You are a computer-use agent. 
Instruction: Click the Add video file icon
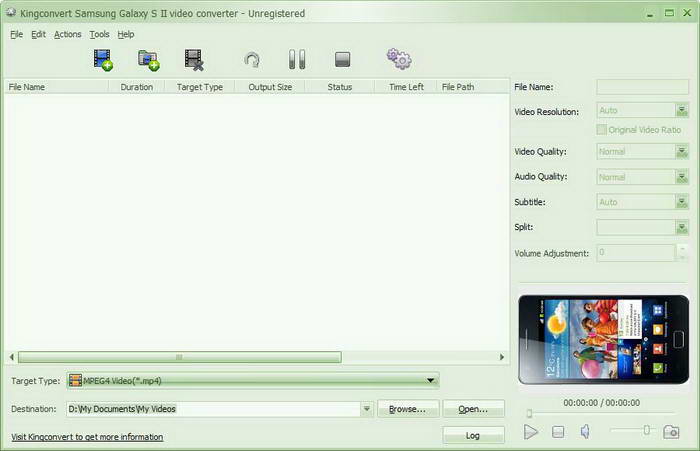point(103,60)
